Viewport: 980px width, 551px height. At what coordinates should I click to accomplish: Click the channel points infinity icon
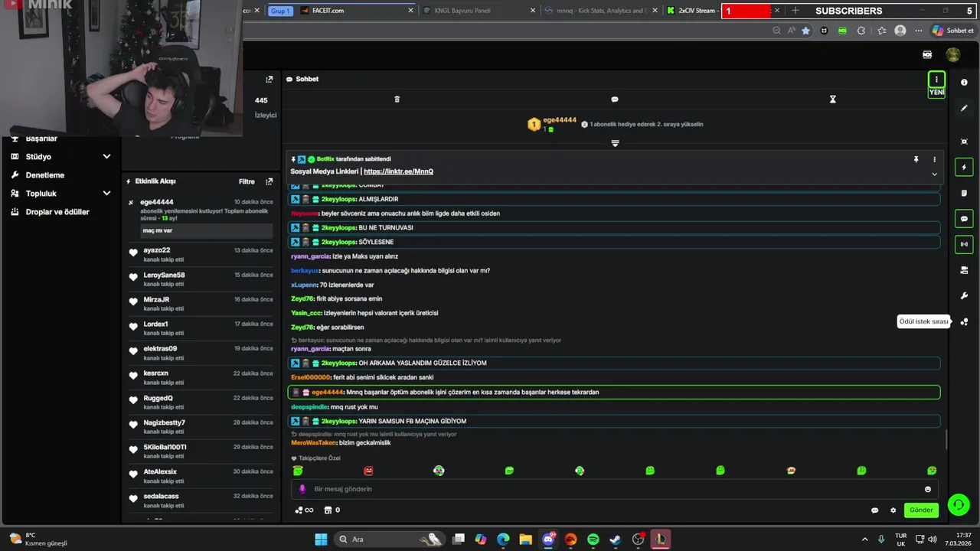click(304, 510)
